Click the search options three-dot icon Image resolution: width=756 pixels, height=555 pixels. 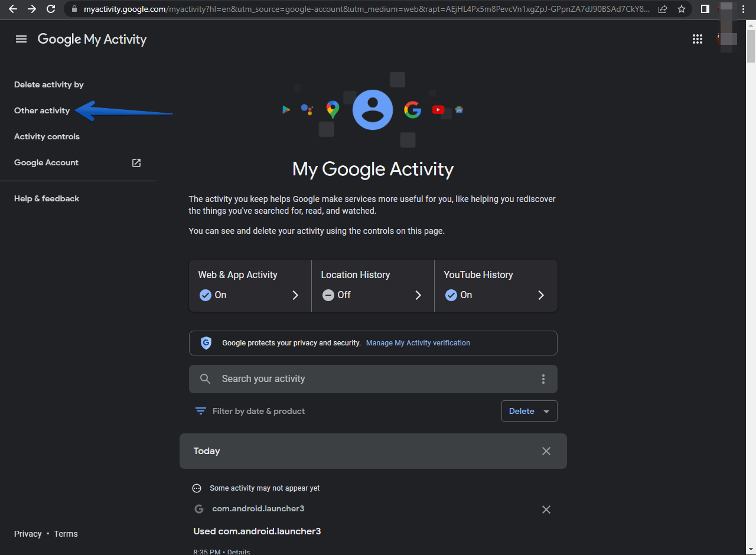pos(543,379)
